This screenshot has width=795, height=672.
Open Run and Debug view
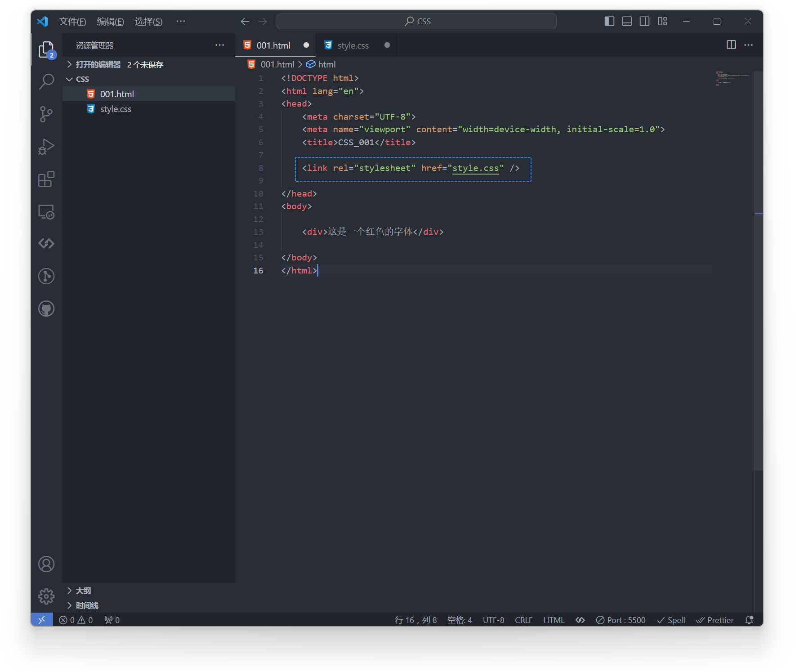[x=46, y=147]
